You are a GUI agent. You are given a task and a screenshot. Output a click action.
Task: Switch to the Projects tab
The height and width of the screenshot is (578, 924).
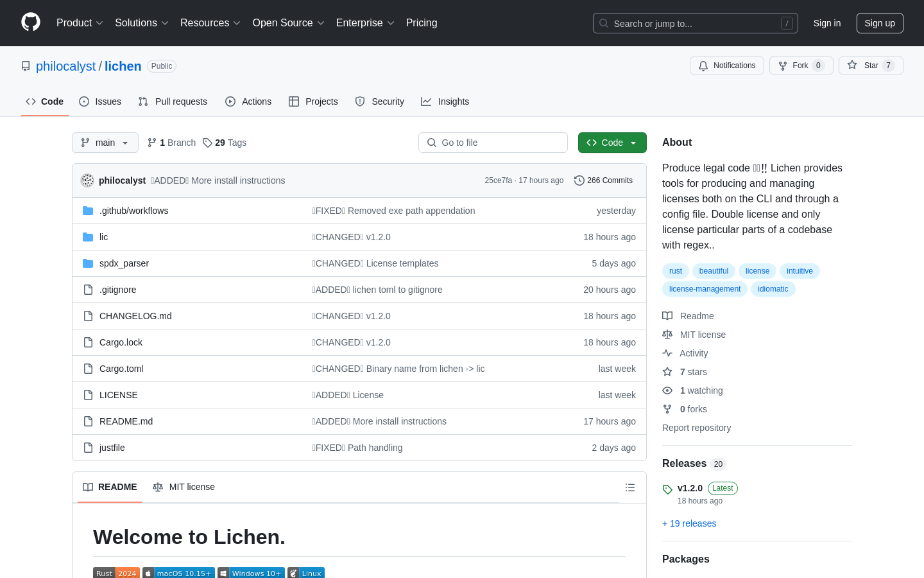313,101
